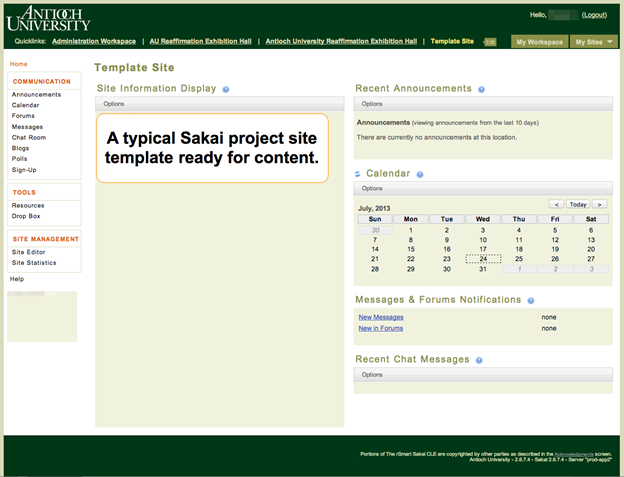This screenshot has width=624, height=477.
Task: Open Options under Site Information Display
Action: [x=114, y=104]
